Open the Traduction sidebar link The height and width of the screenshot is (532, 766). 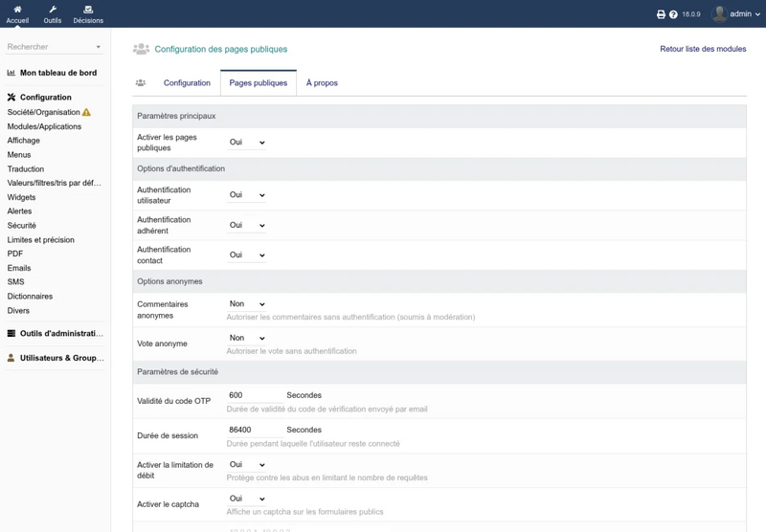[26, 168]
